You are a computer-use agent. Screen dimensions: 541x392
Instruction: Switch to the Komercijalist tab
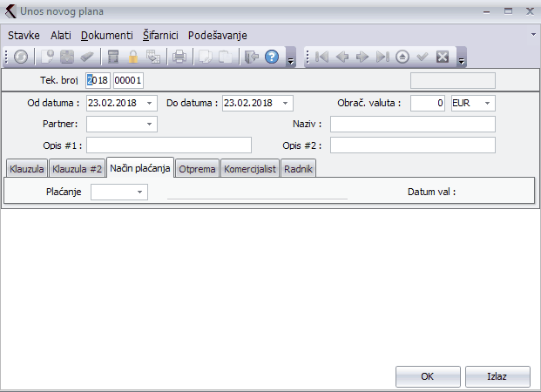(250, 168)
